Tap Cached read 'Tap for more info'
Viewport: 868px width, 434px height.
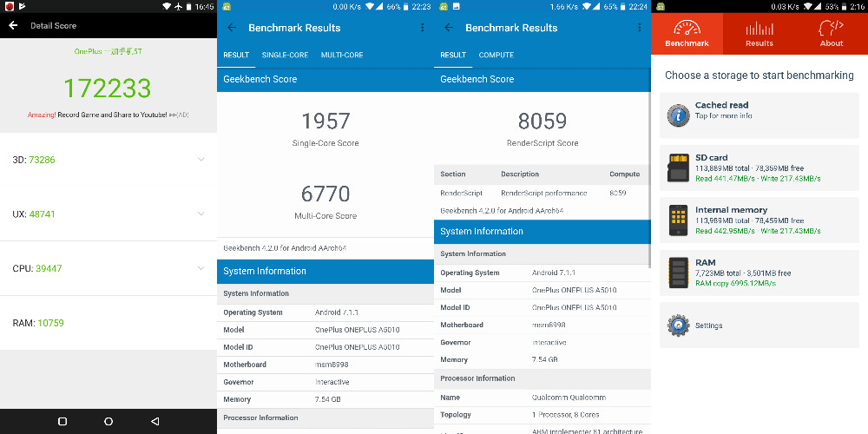[x=724, y=116]
